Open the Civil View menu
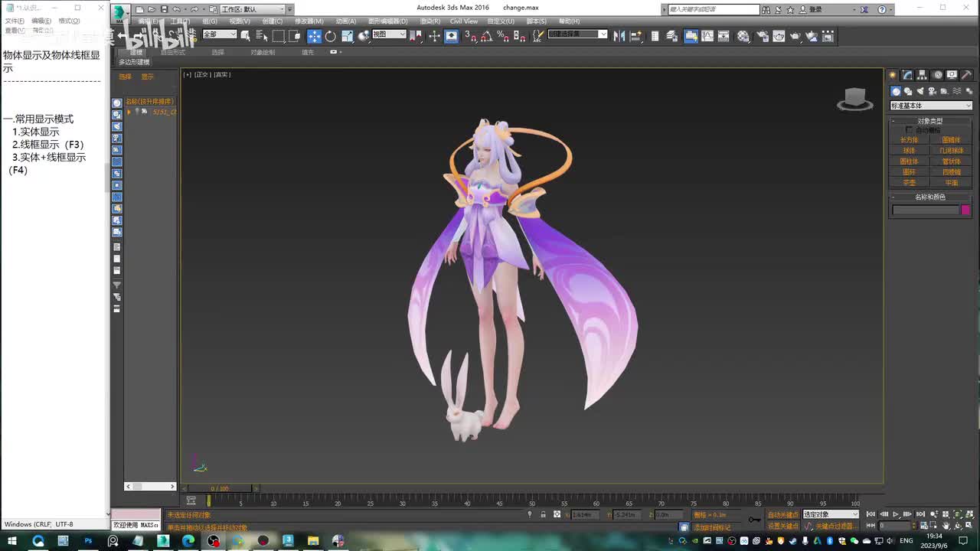 [464, 21]
